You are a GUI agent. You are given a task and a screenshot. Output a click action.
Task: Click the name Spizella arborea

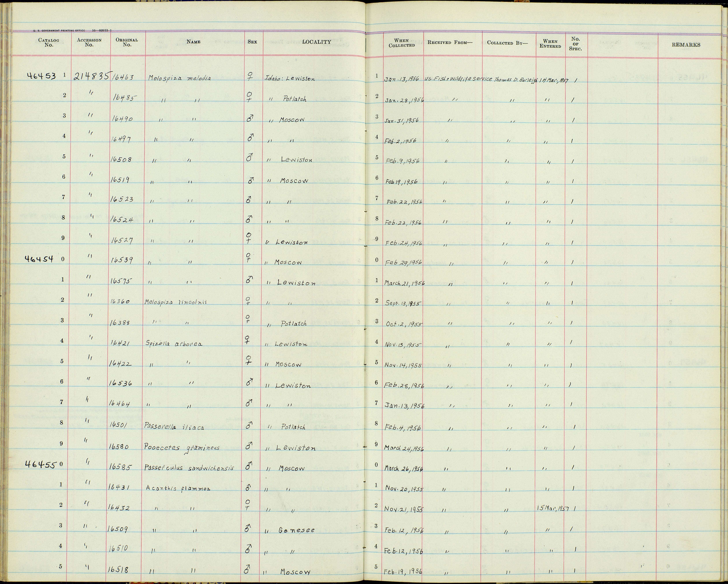tap(174, 344)
